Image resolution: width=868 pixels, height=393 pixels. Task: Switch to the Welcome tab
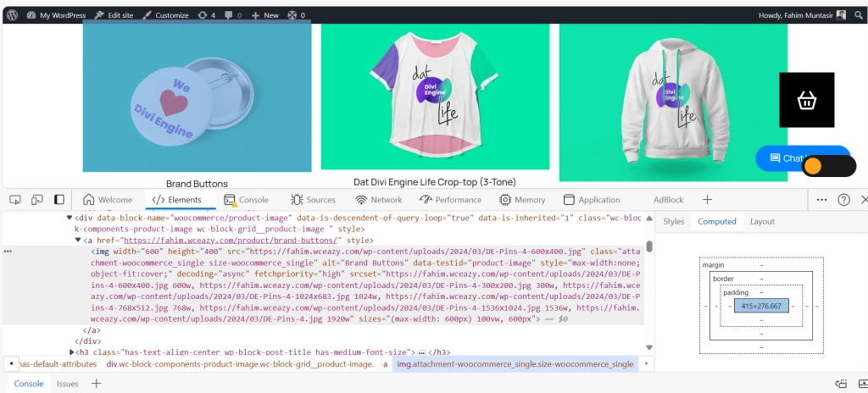tap(108, 200)
